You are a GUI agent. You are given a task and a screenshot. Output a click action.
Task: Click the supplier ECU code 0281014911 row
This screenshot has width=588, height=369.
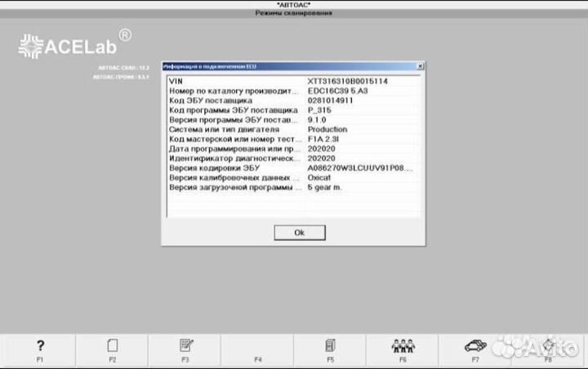[292, 100]
